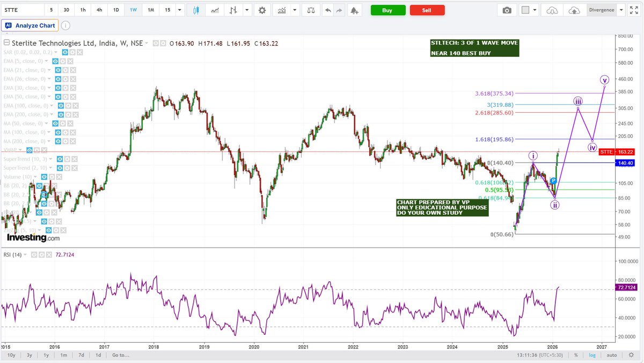This screenshot has width=644, height=363.
Task: Remove the EMA (50, close, 0) indicator
Action: 72,97
